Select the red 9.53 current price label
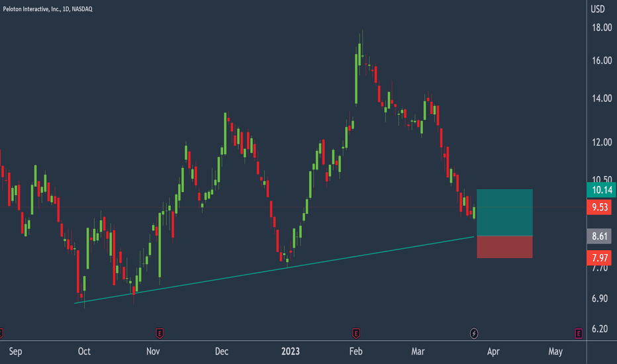The width and height of the screenshot is (617, 364). pyautogui.click(x=599, y=207)
